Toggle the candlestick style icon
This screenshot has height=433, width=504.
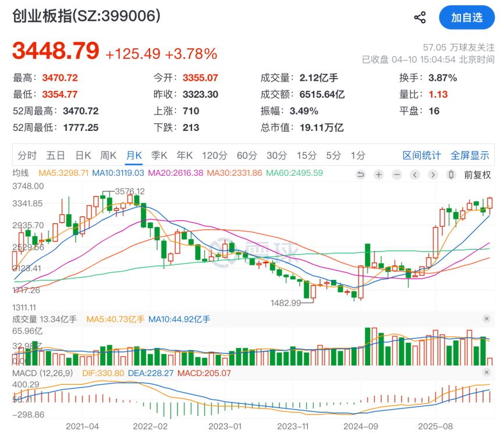pyautogui.click(x=450, y=174)
